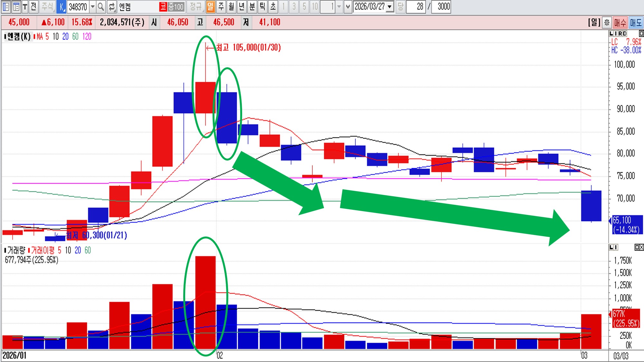
Task: Switch to minute 분 chart period
Action: coord(252,6)
